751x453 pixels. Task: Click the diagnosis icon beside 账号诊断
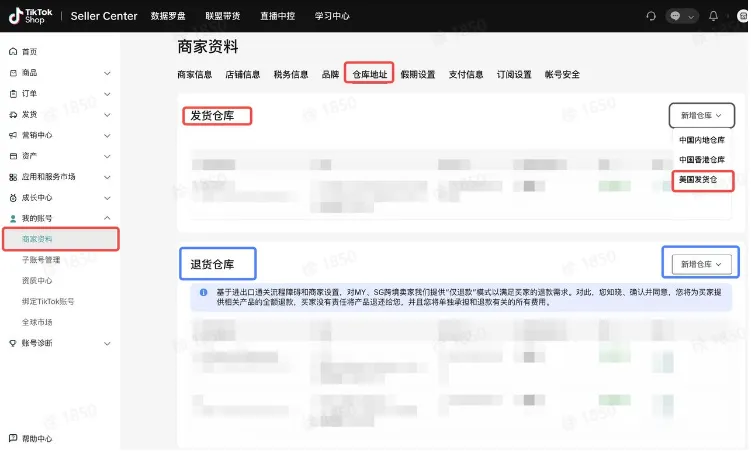(13, 343)
